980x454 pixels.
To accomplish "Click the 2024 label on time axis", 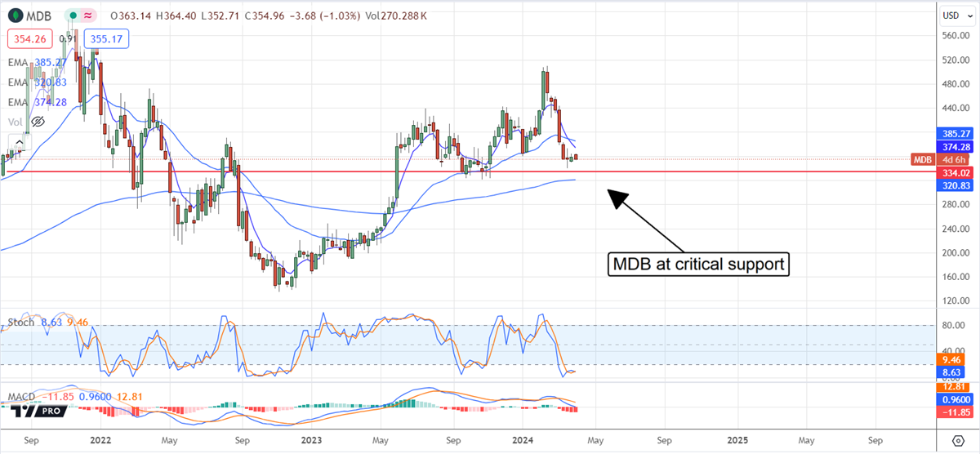I will pos(521,439).
